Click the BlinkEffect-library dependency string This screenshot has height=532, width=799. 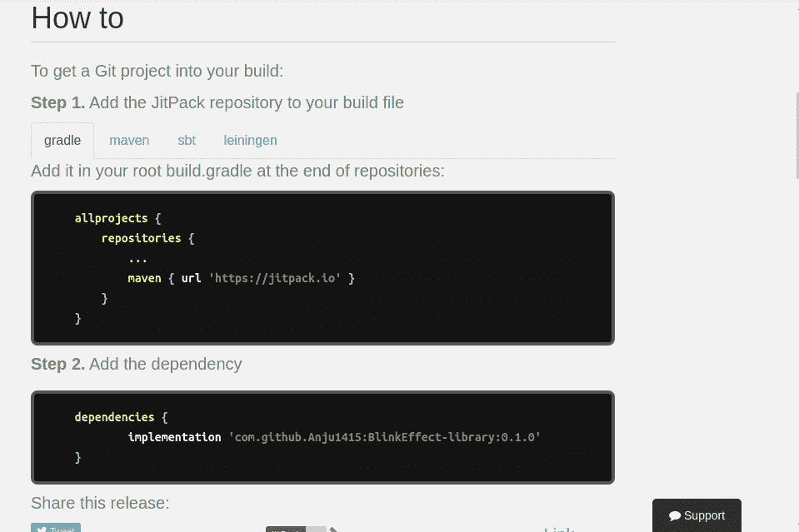(x=384, y=437)
